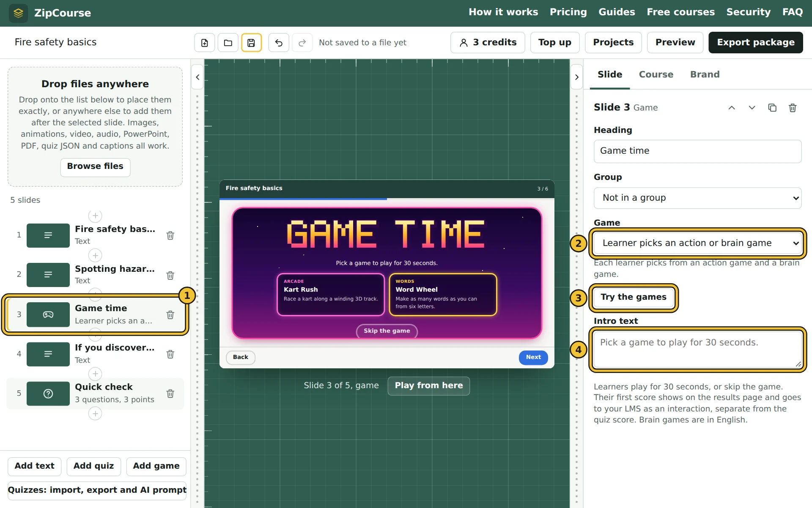Click Next in slide preview
The height and width of the screenshot is (508, 812).
point(533,358)
